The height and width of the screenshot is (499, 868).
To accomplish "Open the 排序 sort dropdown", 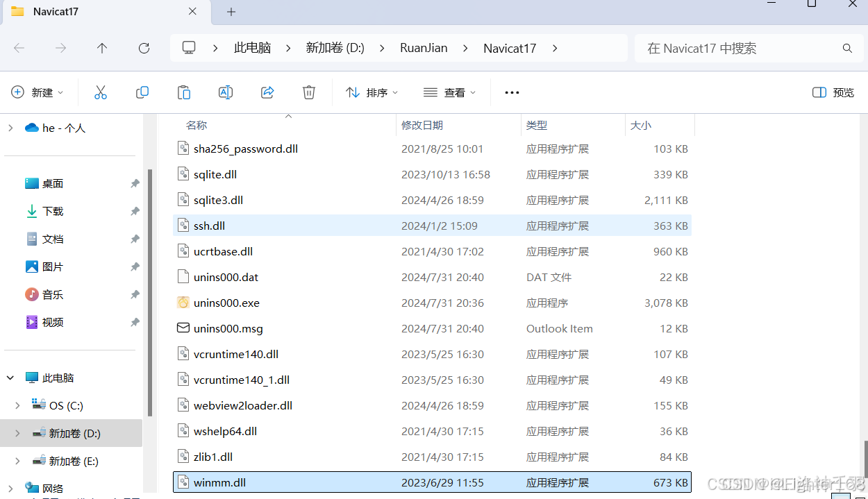I will [x=372, y=92].
